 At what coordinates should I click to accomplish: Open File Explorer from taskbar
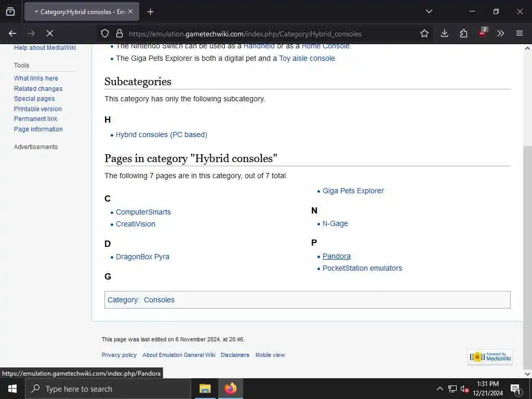coord(205,389)
